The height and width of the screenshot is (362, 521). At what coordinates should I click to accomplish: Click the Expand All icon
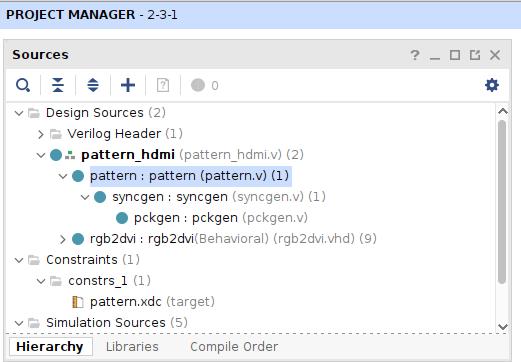tap(93, 85)
